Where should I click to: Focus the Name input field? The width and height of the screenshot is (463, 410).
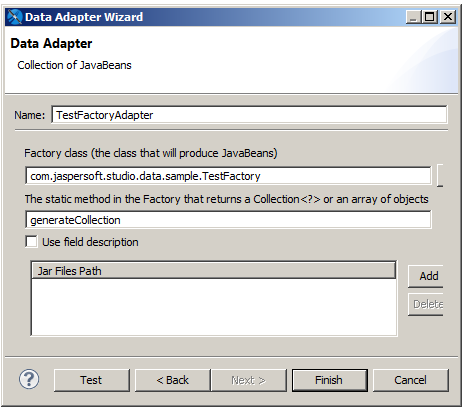(x=249, y=115)
